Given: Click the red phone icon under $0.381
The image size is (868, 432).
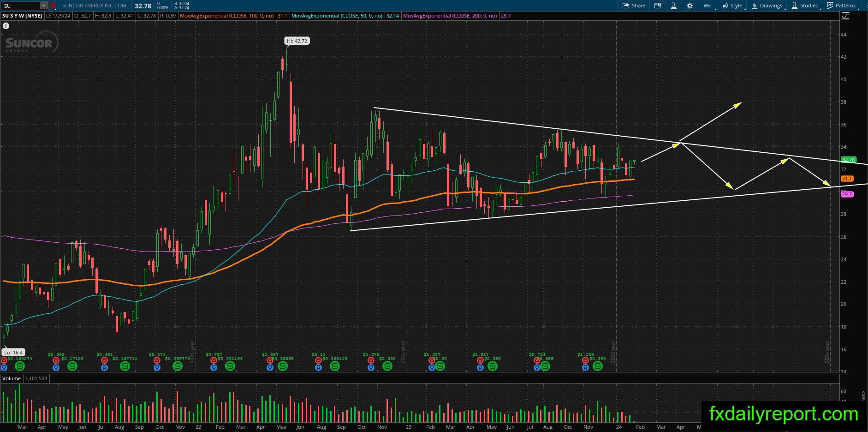Looking at the screenshot, I should (x=105, y=360).
